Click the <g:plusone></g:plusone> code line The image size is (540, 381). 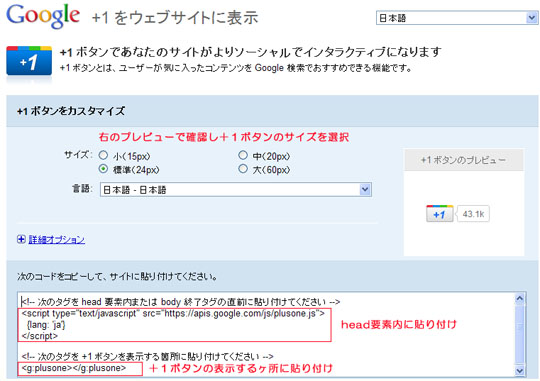(74, 368)
